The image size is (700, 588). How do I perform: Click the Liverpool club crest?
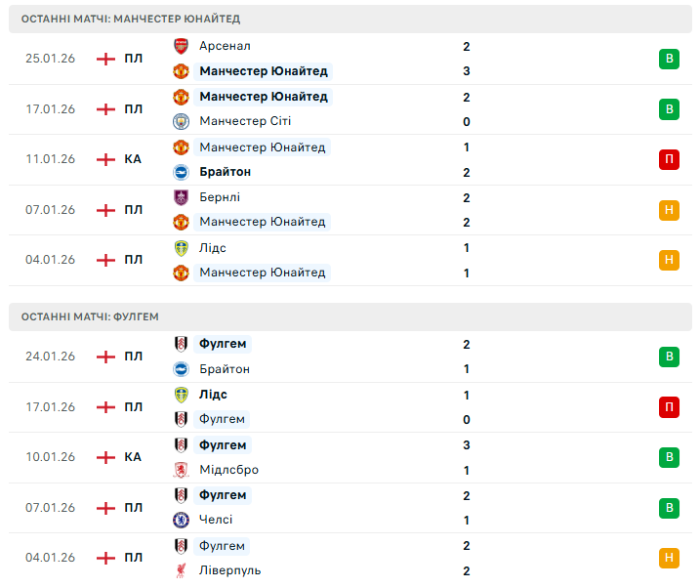coord(181,570)
